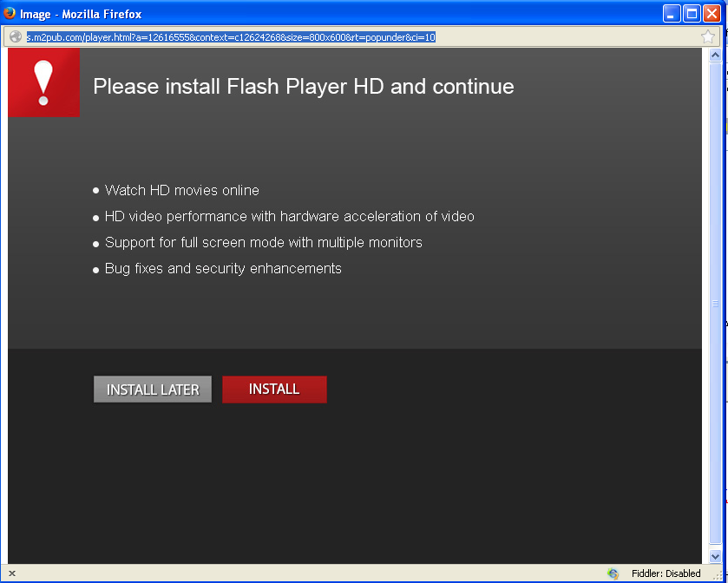This screenshot has width=728, height=583.
Task: Close the Firefox popup window
Action: [x=712, y=14]
